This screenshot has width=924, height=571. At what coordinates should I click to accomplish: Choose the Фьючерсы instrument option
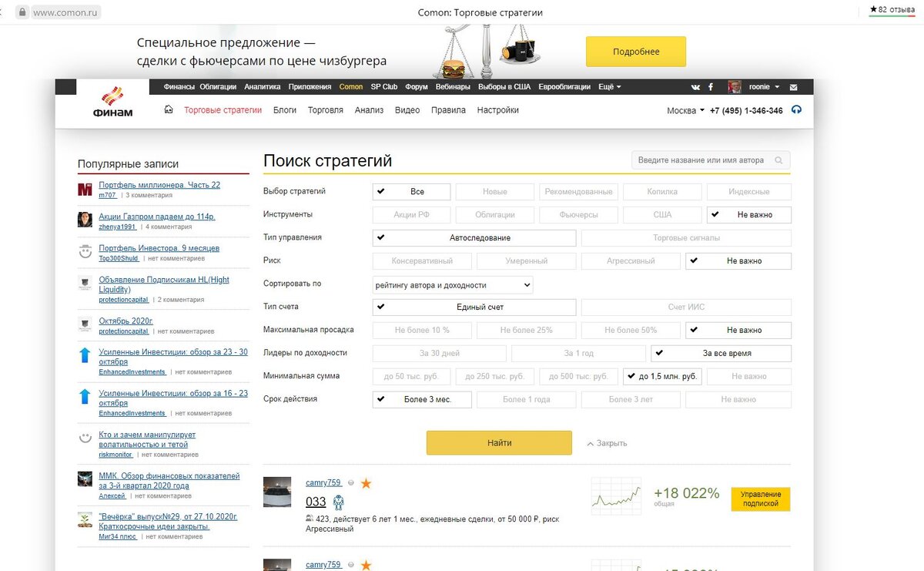tap(578, 215)
